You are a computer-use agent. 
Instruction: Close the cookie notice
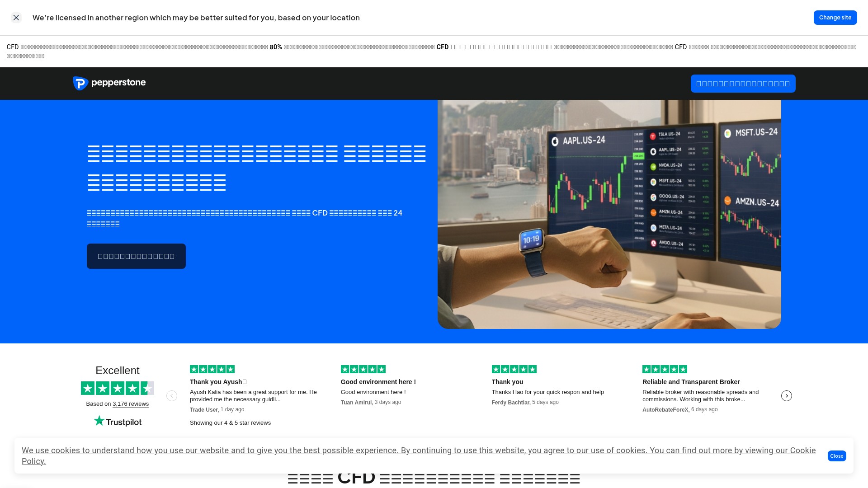click(836, 456)
